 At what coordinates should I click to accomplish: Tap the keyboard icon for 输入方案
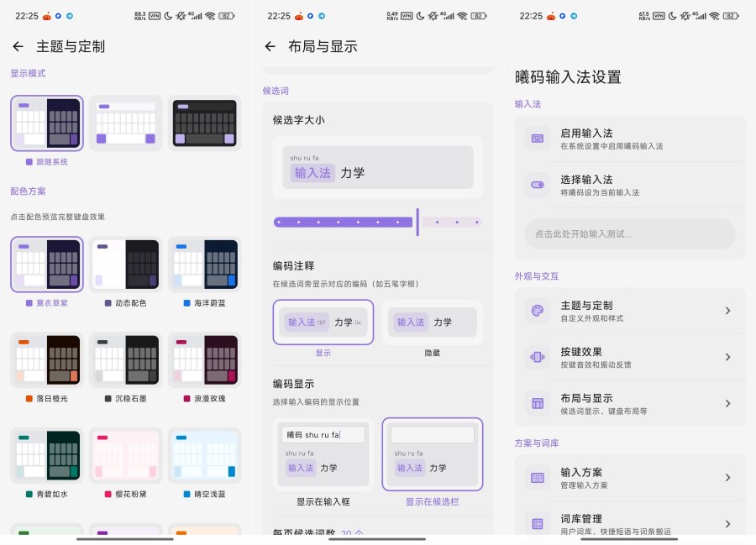point(537,478)
